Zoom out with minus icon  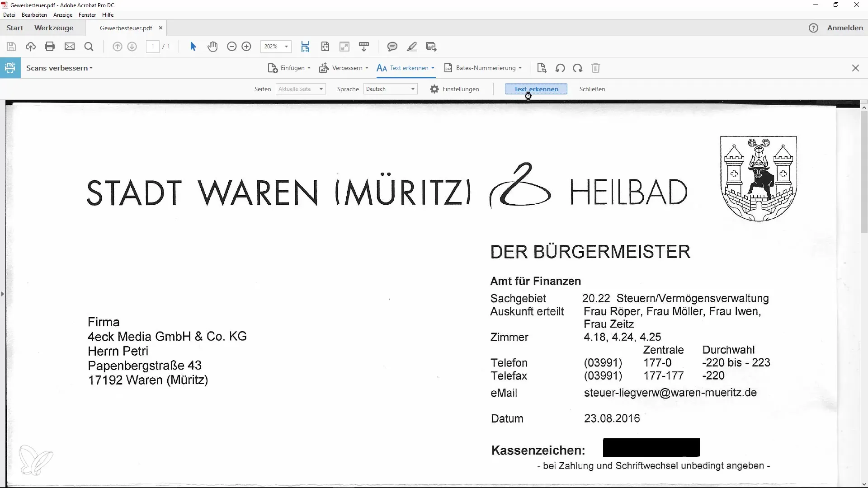232,47
